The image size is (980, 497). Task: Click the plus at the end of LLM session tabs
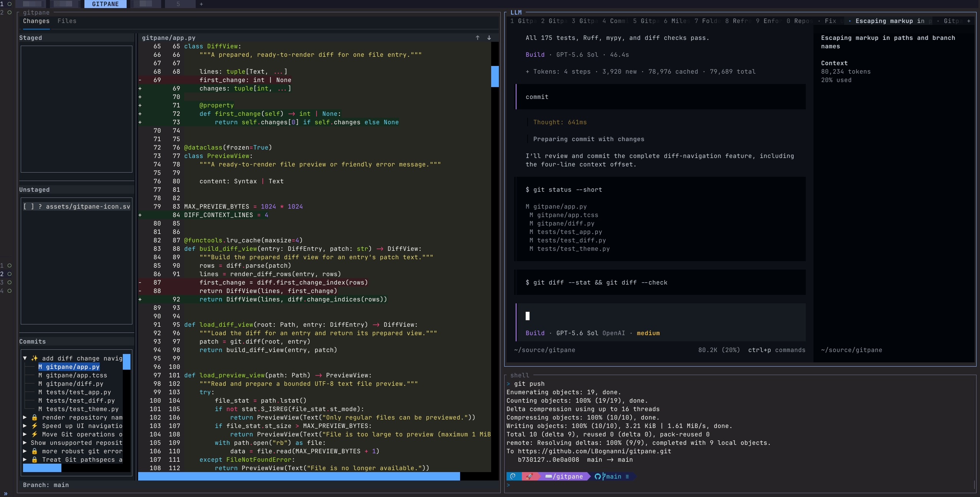[x=969, y=21]
